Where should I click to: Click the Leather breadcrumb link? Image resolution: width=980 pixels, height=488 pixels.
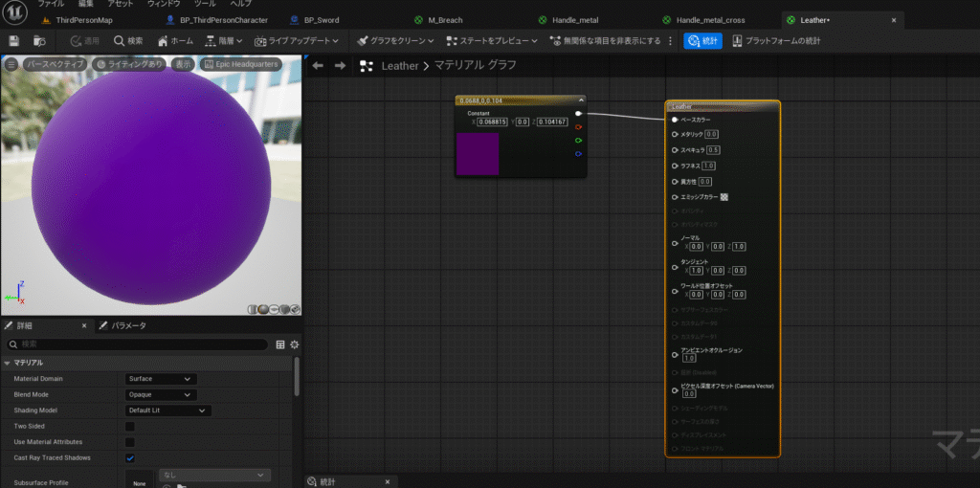399,66
